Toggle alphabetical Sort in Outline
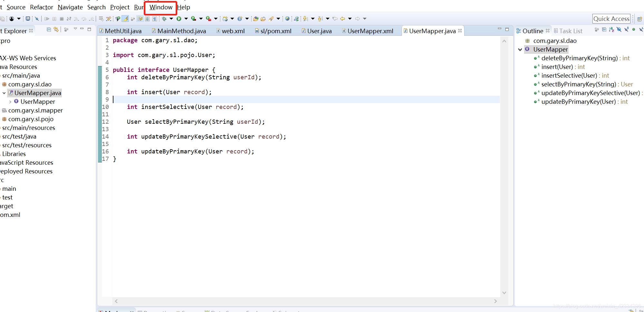 point(611,30)
